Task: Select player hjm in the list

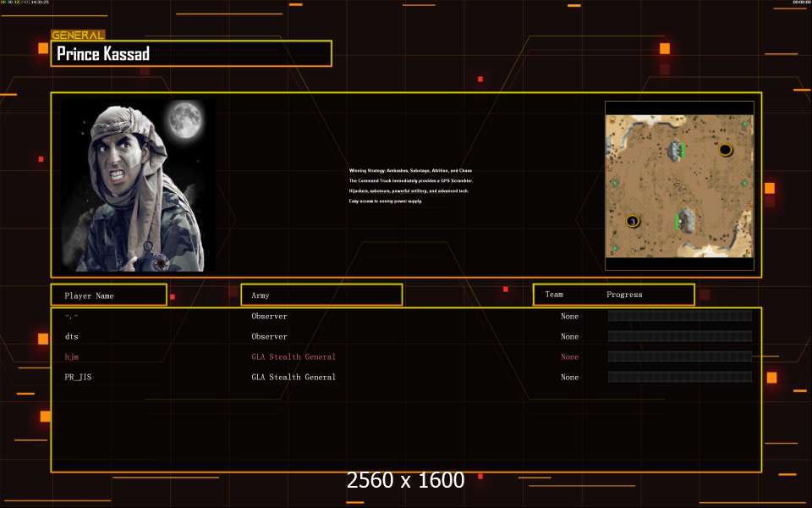Action: click(72, 357)
